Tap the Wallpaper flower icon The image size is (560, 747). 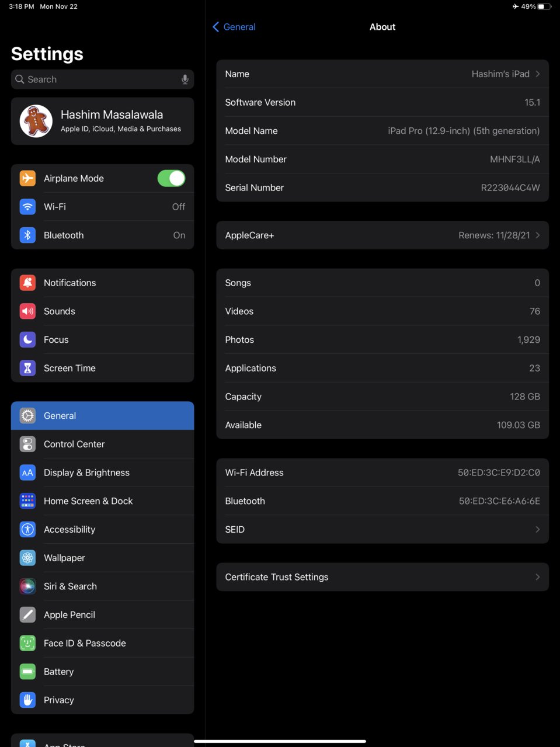click(x=27, y=558)
